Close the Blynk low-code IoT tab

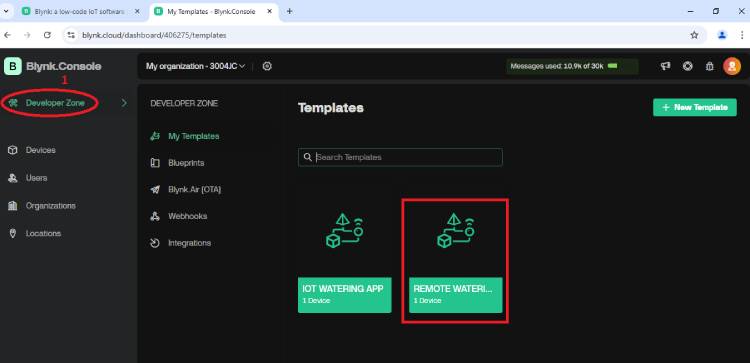coord(137,11)
